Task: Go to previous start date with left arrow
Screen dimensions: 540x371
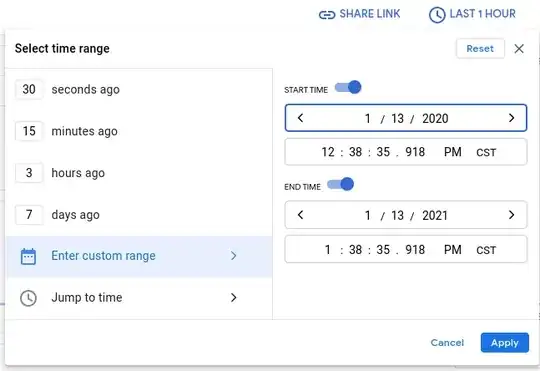Action: click(x=300, y=118)
